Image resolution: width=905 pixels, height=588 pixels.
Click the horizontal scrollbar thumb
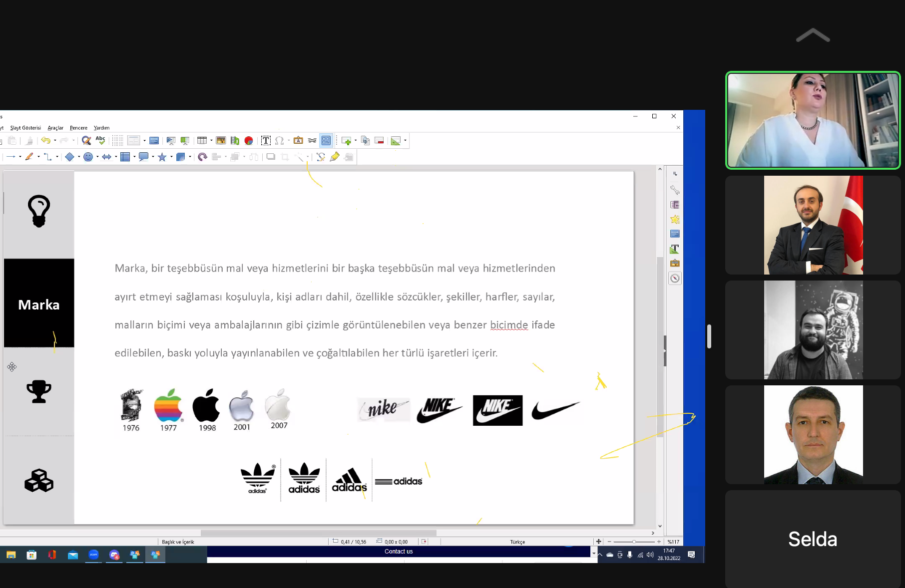tap(318, 533)
